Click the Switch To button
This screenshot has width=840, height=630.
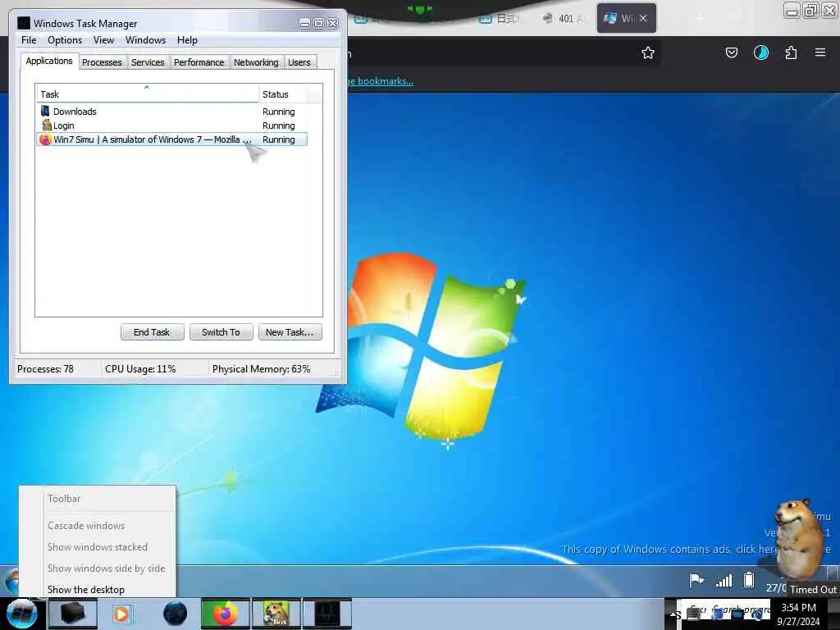pyautogui.click(x=221, y=332)
